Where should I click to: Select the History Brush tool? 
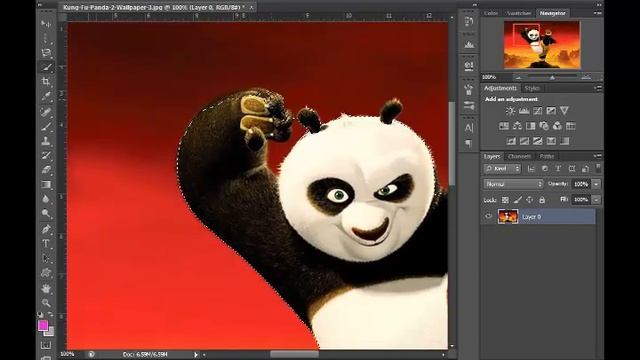tap(46, 155)
